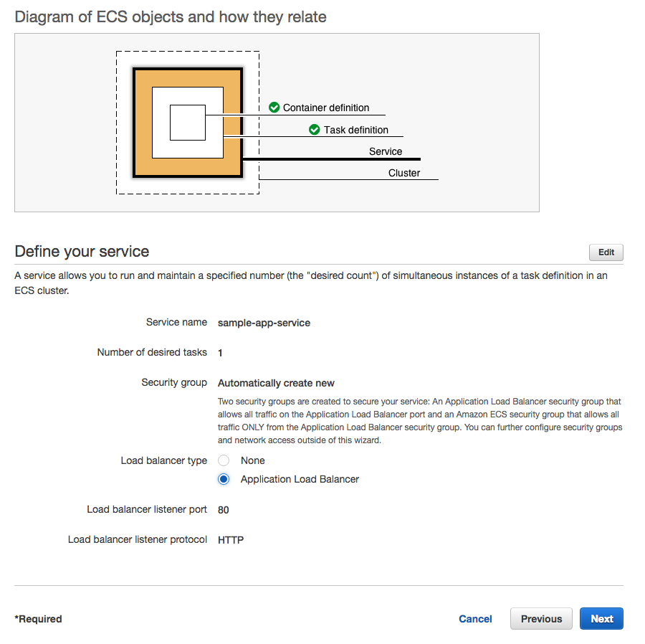Screen dimensions: 645x644
Task: Click the Cluster label in the diagram
Action: pyautogui.click(x=404, y=173)
